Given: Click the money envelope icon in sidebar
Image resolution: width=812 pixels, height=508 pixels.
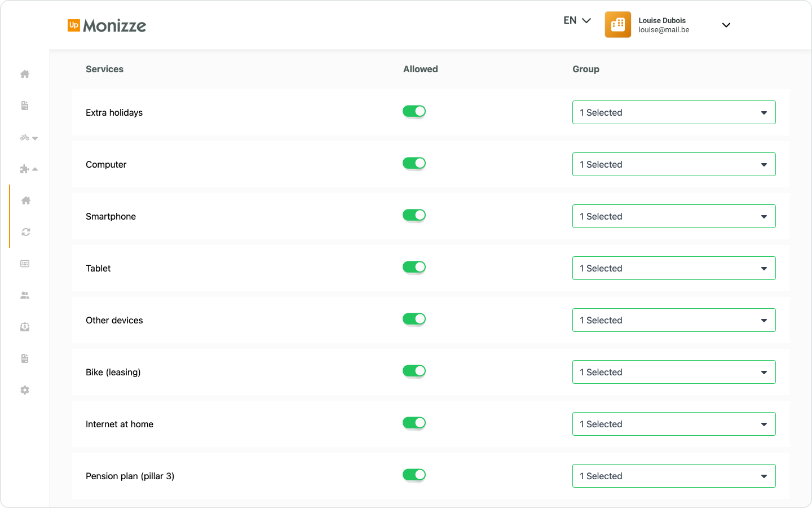Looking at the screenshot, I should point(25,327).
